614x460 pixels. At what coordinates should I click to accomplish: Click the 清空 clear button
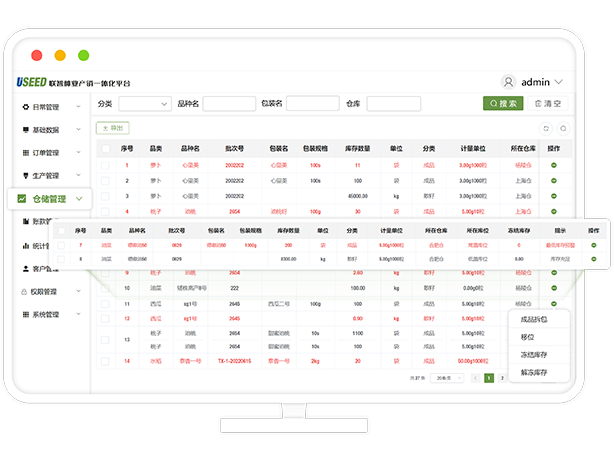tap(548, 103)
